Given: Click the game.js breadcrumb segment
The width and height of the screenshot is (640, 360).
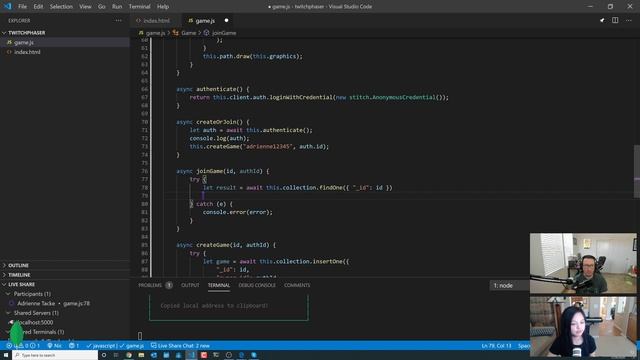Looking at the screenshot, I should [152, 33].
